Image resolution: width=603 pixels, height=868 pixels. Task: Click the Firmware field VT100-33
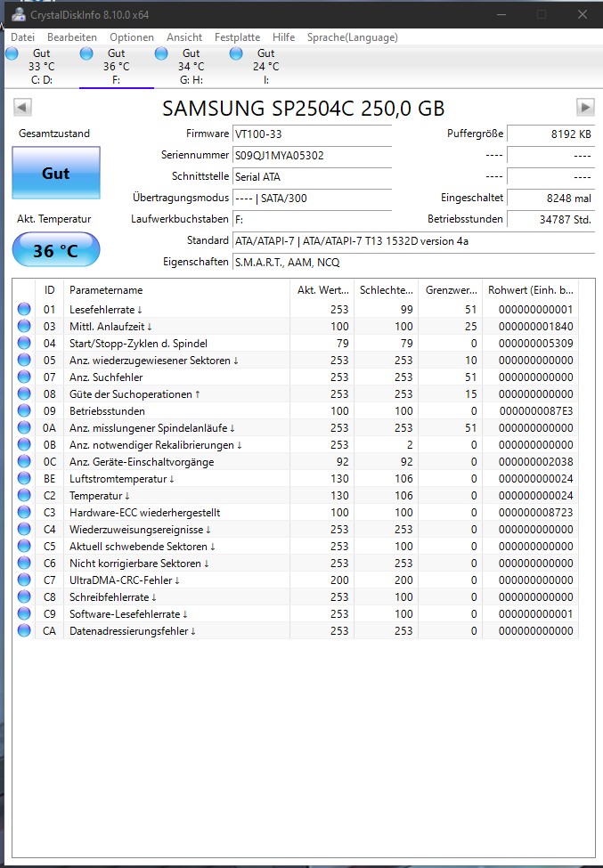pos(312,134)
